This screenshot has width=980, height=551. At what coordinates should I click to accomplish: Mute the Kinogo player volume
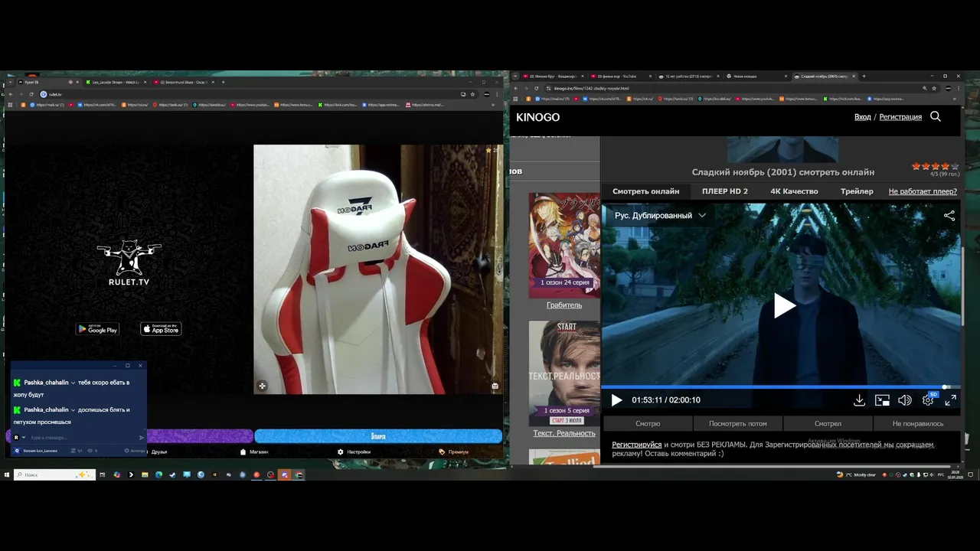[x=905, y=400]
